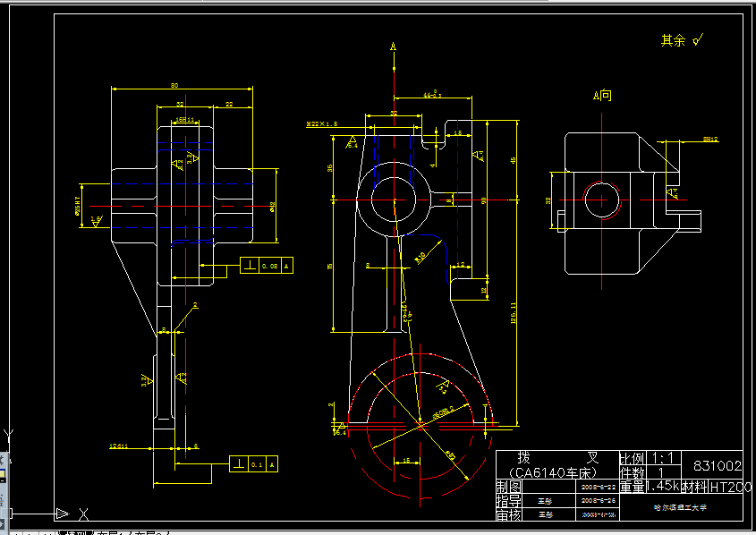Select the 1.45k weight value
The height and width of the screenshot is (535, 756).
(663, 487)
